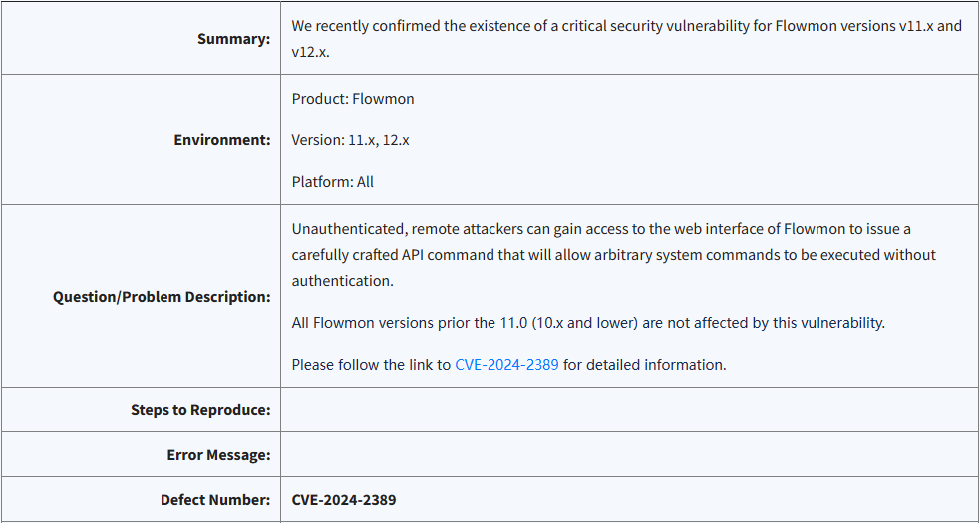
Task: Click the Platform: All text
Action: pos(333,182)
